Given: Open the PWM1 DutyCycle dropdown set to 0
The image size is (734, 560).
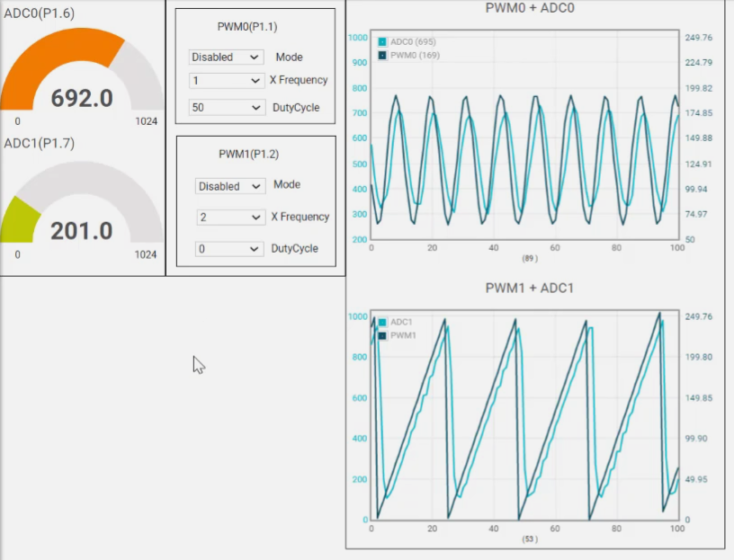Looking at the screenshot, I should (230, 249).
